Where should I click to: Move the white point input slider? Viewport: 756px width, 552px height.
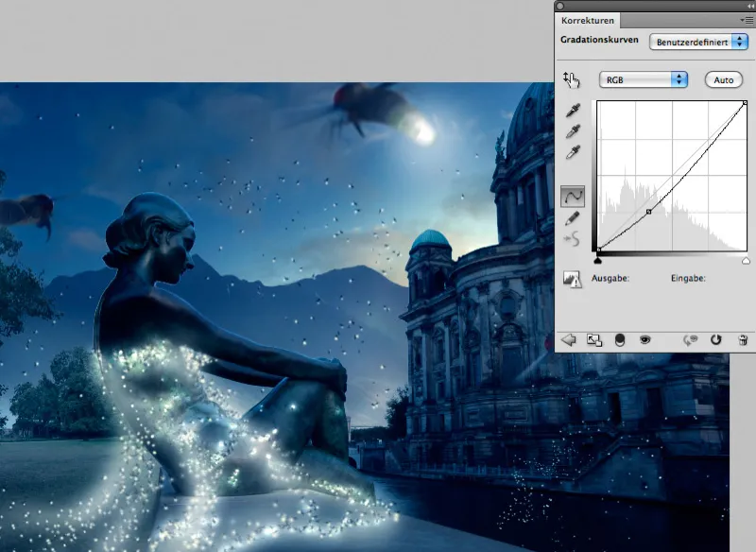pyautogui.click(x=746, y=260)
